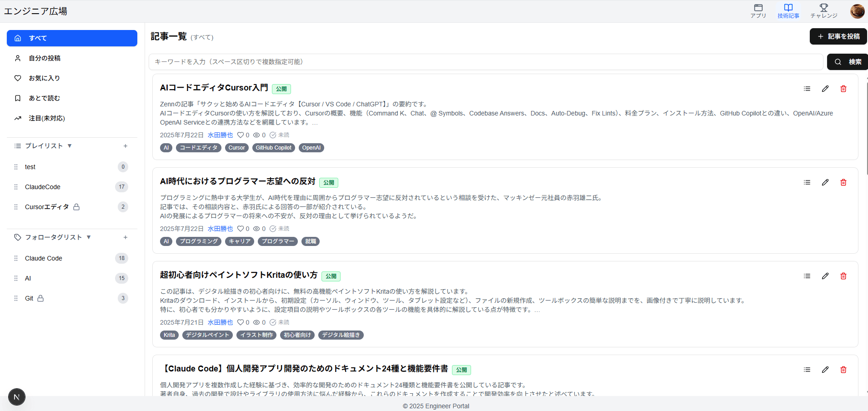Click the GitHub Copilot tag

(x=274, y=148)
